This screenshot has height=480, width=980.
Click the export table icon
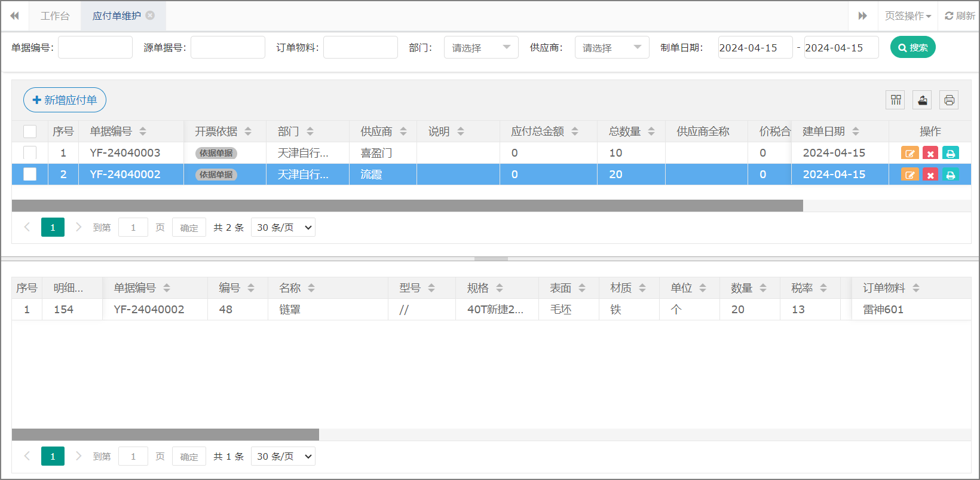pyautogui.click(x=922, y=100)
